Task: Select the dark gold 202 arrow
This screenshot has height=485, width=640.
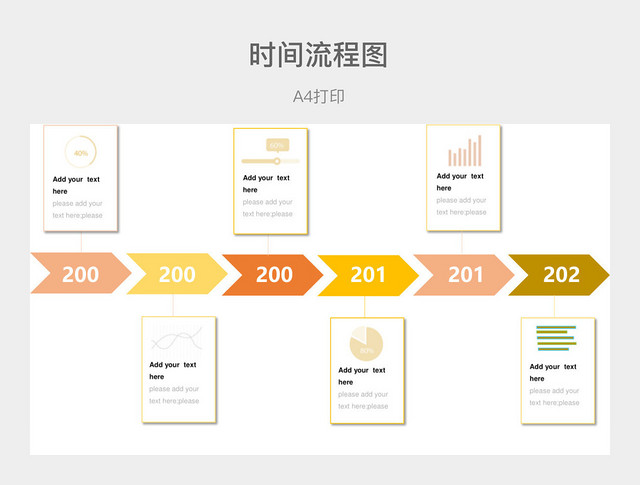Action: click(559, 275)
